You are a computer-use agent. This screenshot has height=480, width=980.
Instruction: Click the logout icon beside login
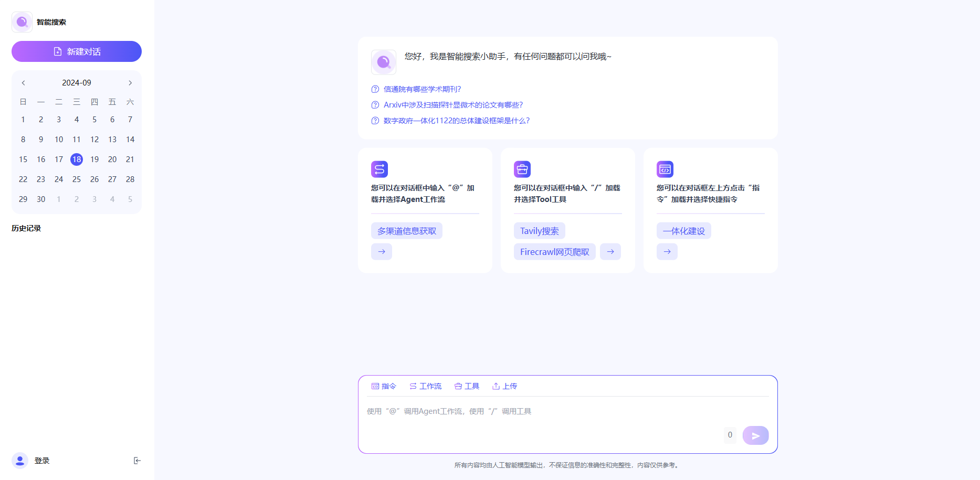(x=137, y=461)
